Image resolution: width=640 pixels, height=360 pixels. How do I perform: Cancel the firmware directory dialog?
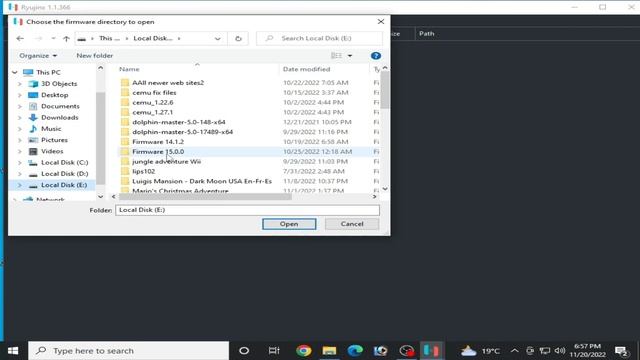[352, 224]
